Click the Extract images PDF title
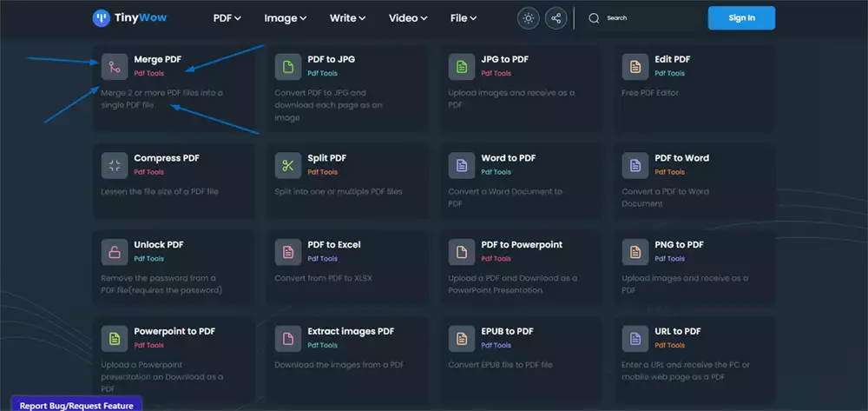 (351, 331)
